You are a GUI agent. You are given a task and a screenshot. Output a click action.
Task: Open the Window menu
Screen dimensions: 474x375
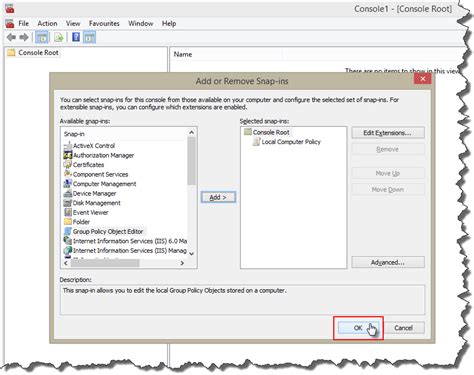(x=141, y=23)
